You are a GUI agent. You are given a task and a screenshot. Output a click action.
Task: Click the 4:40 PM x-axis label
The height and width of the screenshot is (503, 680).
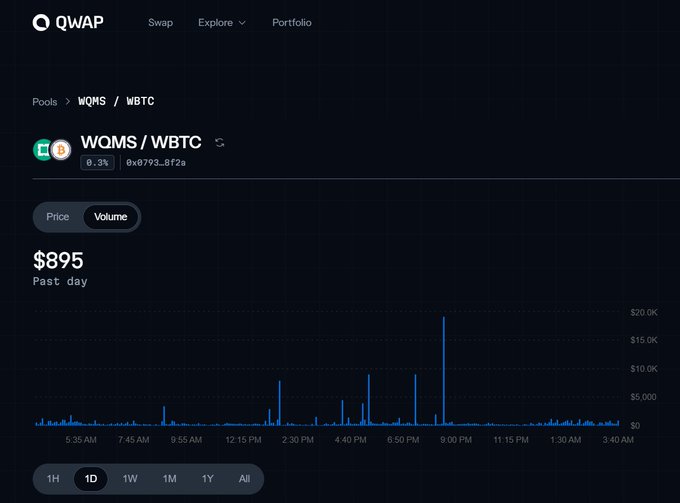pos(350,440)
